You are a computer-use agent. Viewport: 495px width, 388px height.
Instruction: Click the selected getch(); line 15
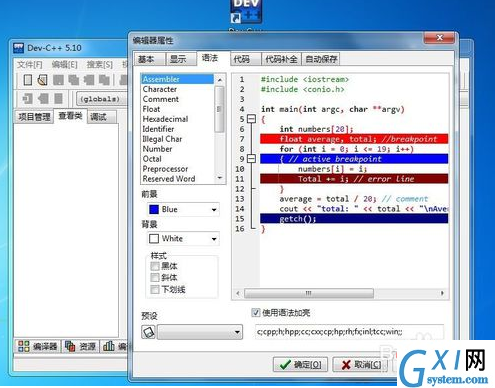[x=354, y=219]
